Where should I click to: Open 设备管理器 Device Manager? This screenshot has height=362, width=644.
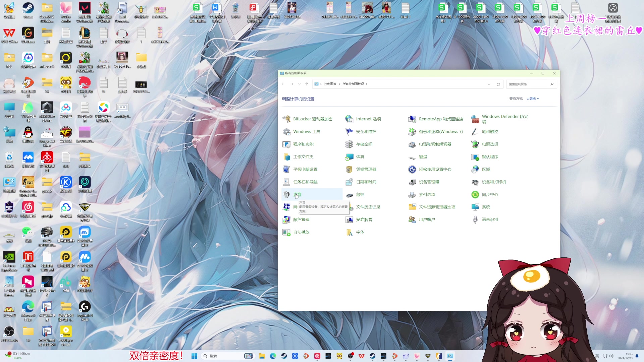(x=424, y=182)
